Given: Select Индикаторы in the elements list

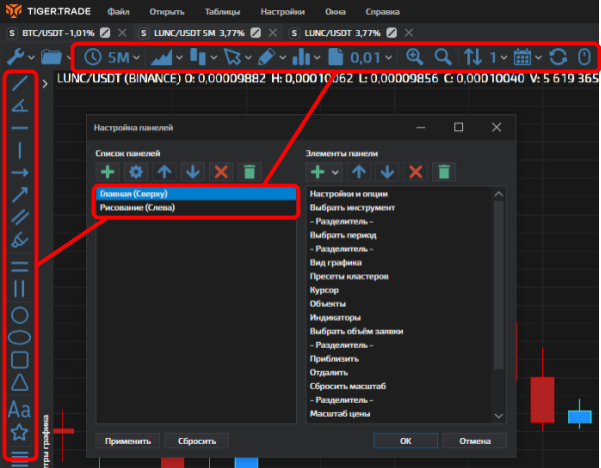Looking at the screenshot, I should (x=334, y=316).
